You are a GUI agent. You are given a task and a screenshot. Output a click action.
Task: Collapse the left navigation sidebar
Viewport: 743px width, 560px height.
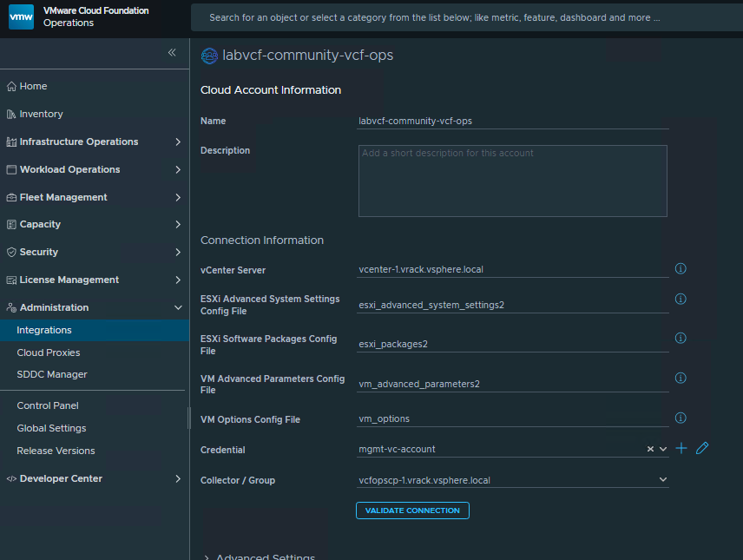(172, 53)
